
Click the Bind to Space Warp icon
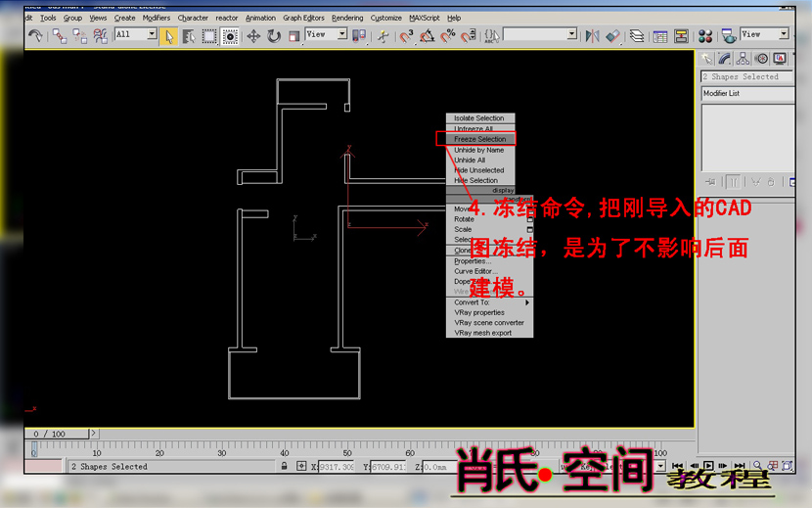pyautogui.click(x=100, y=36)
